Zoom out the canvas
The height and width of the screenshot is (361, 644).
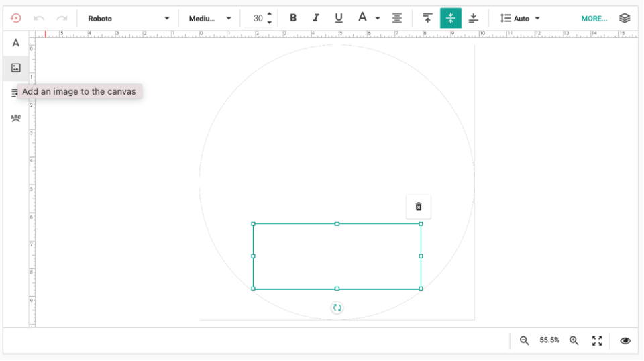pos(524,340)
